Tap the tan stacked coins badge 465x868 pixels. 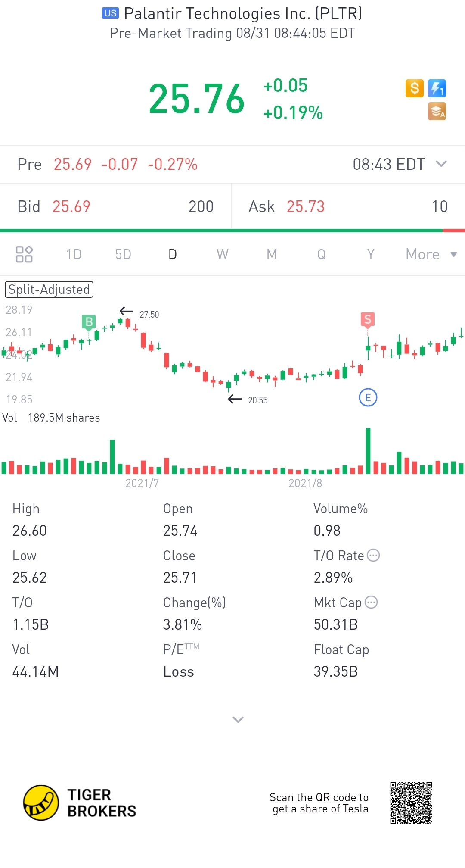(437, 111)
